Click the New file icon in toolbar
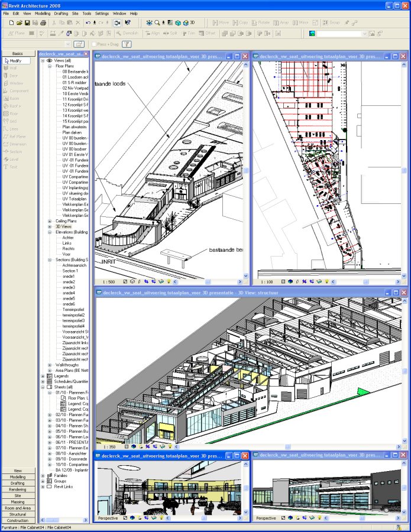Viewport: 411px width, 532px height. (x=12, y=22)
